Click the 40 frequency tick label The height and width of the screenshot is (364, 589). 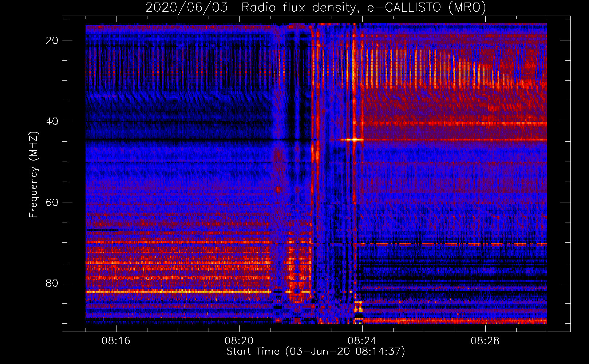52,121
